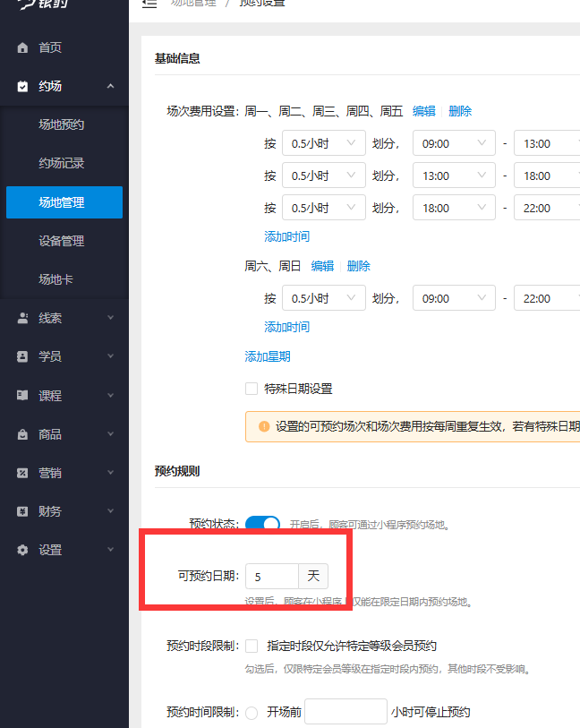Click 编辑 for weekday schedule
Screen dimensions: 580x728
[424, 111]
